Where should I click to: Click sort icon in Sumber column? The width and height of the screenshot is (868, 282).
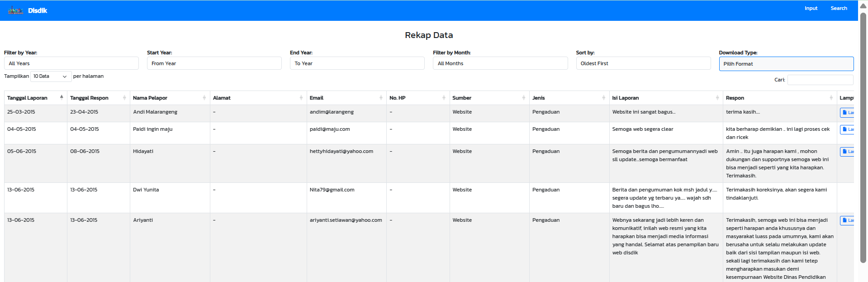point(523,98)
